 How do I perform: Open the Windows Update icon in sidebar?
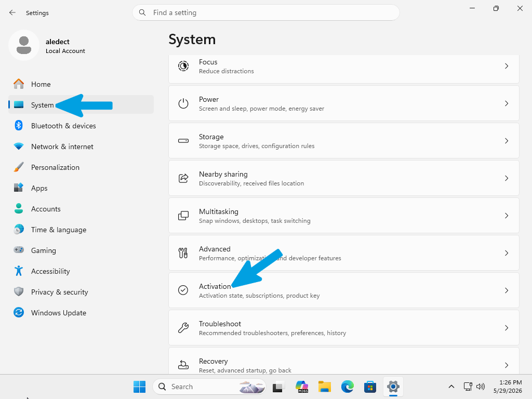coord(19,312)
